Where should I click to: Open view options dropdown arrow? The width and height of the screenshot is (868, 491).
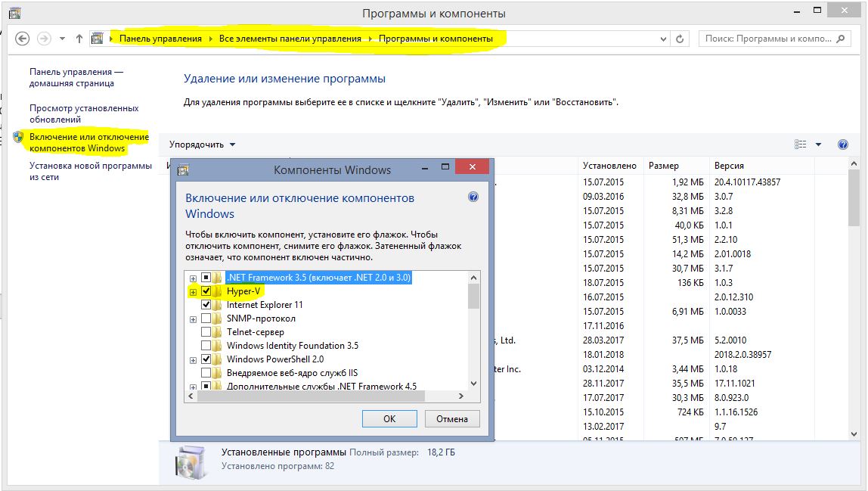coord(818,145)
